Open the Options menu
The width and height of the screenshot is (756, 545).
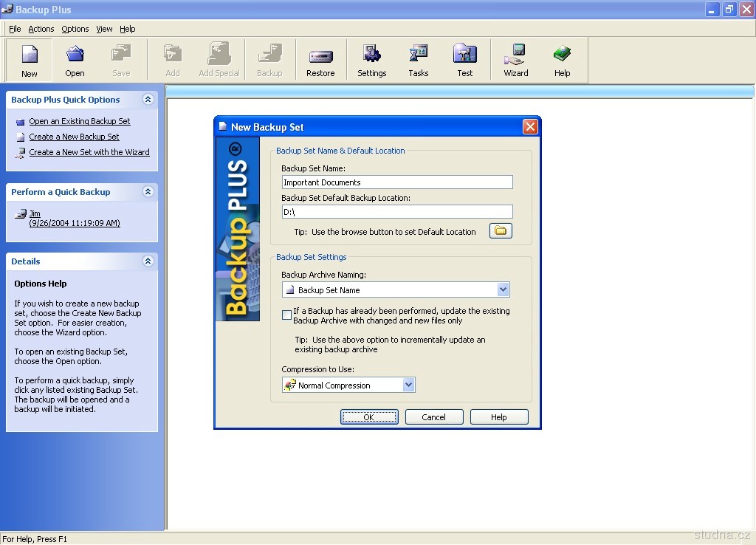click(x=75, y=29)
